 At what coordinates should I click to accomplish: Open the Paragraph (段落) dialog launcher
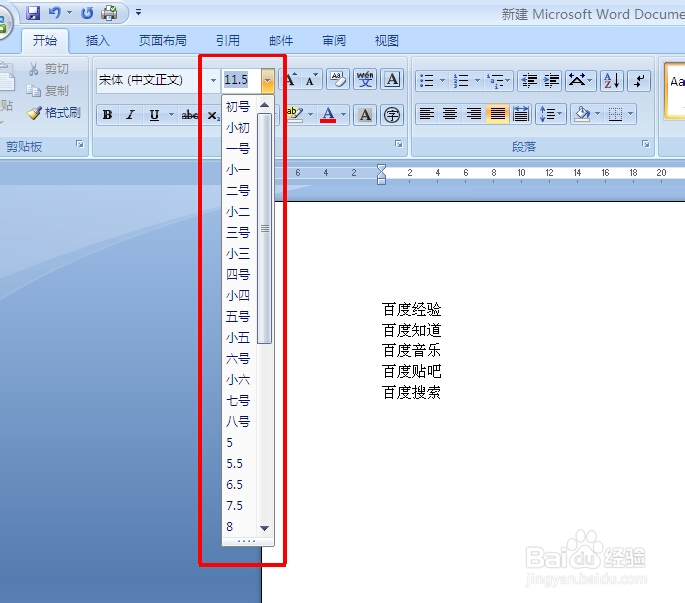click(645, 144)
